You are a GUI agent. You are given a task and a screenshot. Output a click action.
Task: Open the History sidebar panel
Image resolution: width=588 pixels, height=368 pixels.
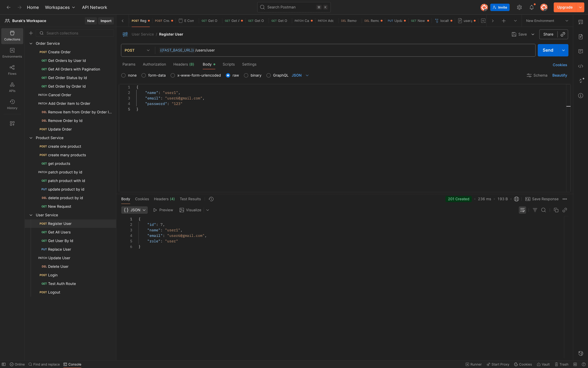[12, 104]
